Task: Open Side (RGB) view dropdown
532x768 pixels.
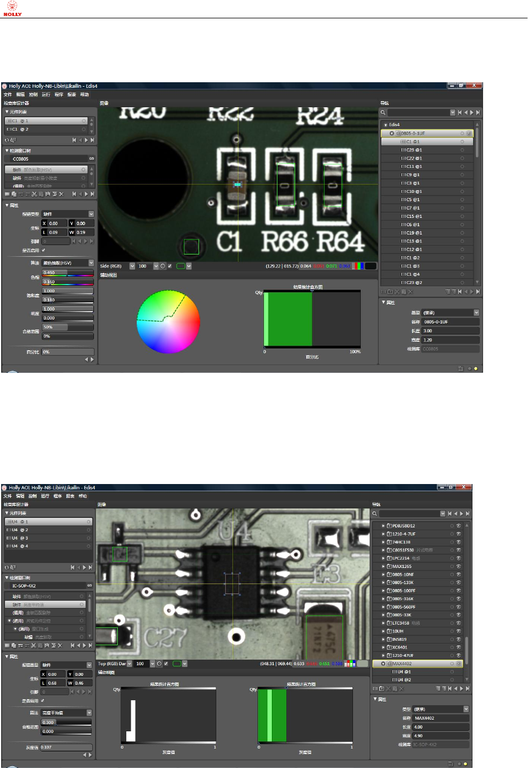Action: click(x=132, y=266)
